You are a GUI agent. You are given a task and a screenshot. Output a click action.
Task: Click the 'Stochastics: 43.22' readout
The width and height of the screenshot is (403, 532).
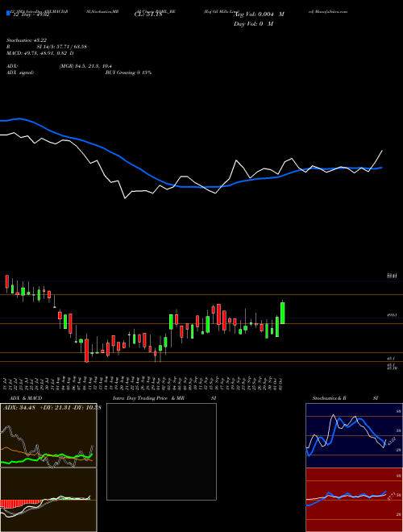(27, 40)
